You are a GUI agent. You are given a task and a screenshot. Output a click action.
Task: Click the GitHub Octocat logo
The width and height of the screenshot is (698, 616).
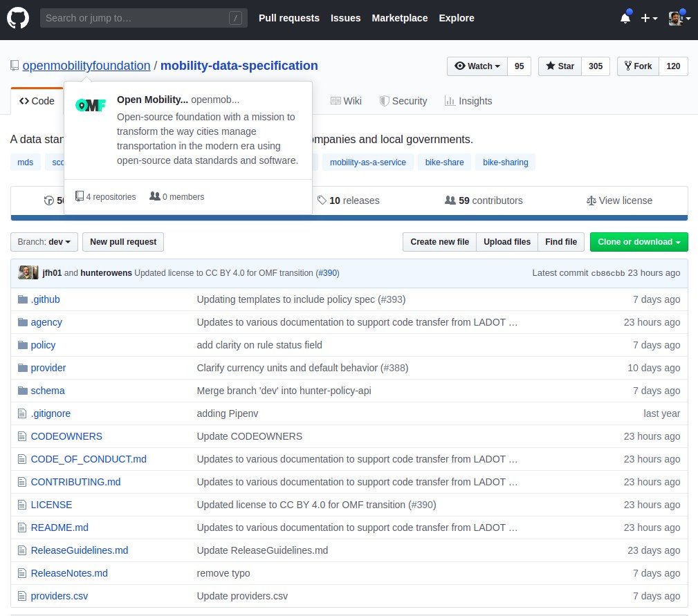point(18,18)
